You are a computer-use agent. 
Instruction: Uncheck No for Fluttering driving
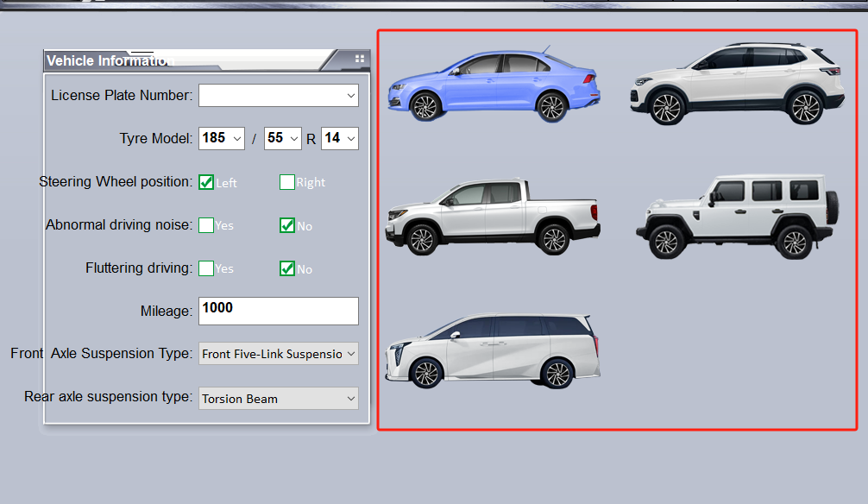click(286, 268)
